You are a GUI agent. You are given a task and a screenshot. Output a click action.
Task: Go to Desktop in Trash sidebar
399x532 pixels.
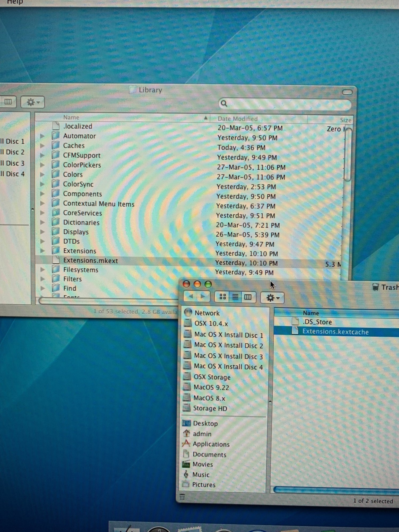[200, 423]
